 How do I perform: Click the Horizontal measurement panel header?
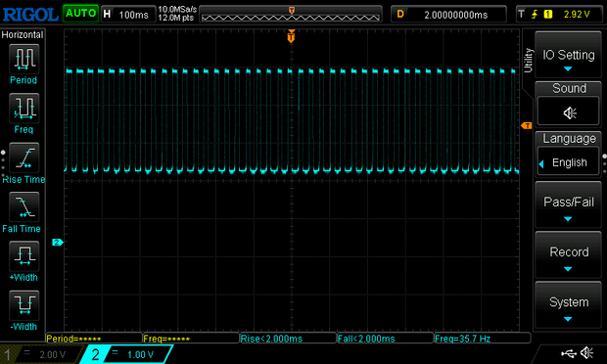pyautogui.click(x=23, y=35)
